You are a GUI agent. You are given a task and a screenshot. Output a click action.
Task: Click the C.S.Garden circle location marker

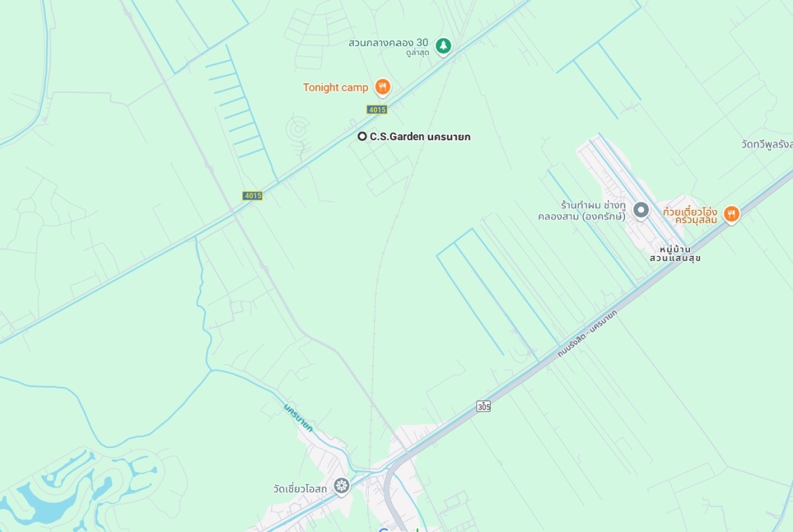362,136
